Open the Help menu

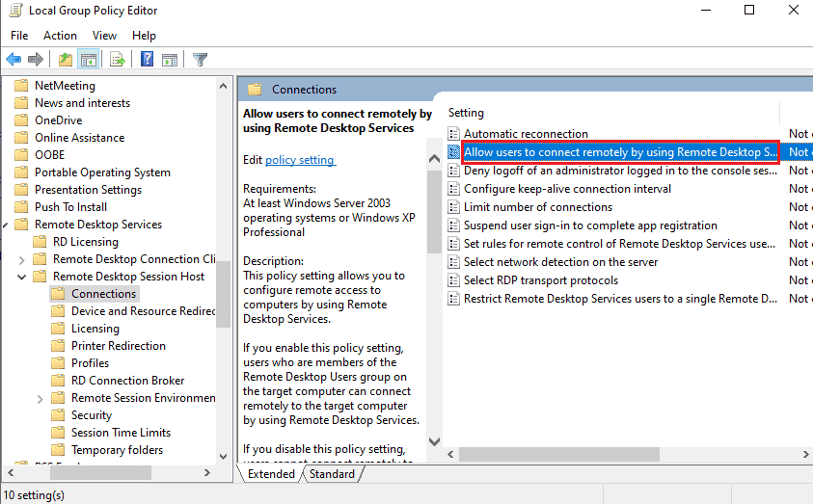pyautogui.click(x=144, y=36)
